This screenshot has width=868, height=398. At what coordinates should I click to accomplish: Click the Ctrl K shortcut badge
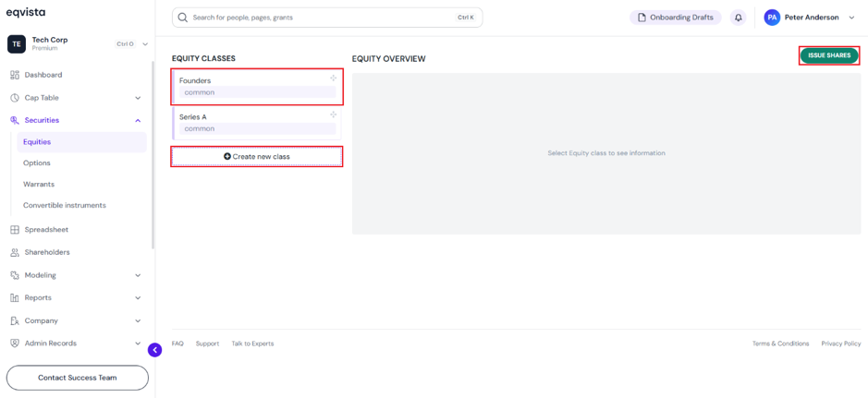coord(466,18)
